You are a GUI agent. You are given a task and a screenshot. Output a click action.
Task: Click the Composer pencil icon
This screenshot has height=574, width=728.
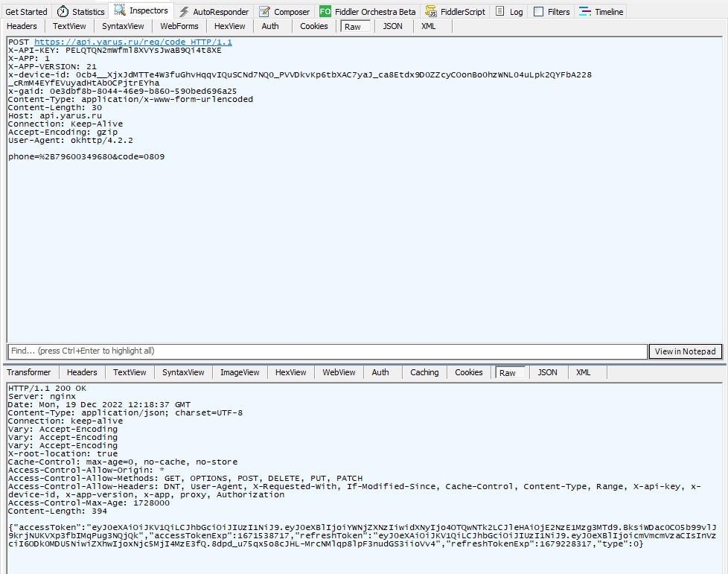[264, 12]
